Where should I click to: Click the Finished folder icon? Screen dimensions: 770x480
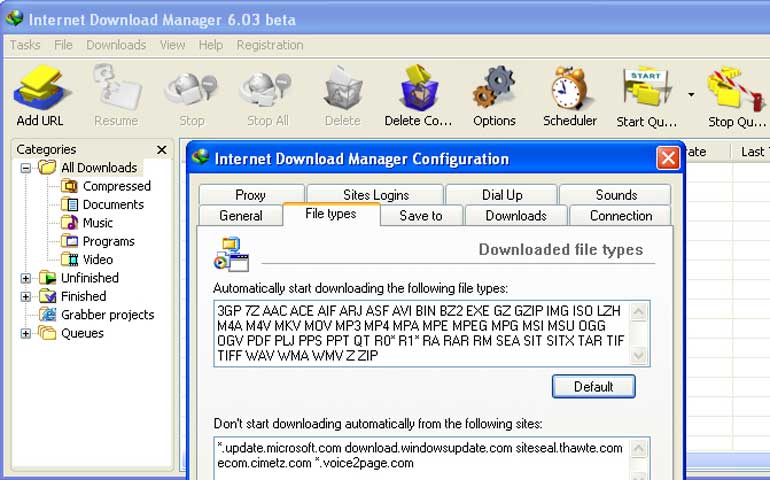(x=47, y=296)
